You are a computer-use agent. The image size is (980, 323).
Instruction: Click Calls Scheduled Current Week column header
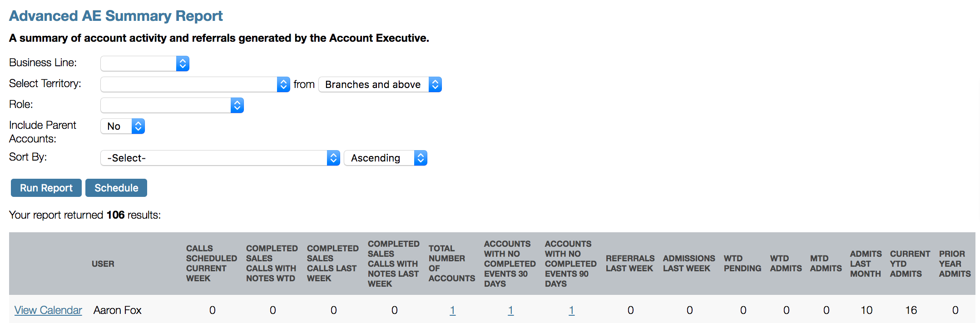point(212,264)
